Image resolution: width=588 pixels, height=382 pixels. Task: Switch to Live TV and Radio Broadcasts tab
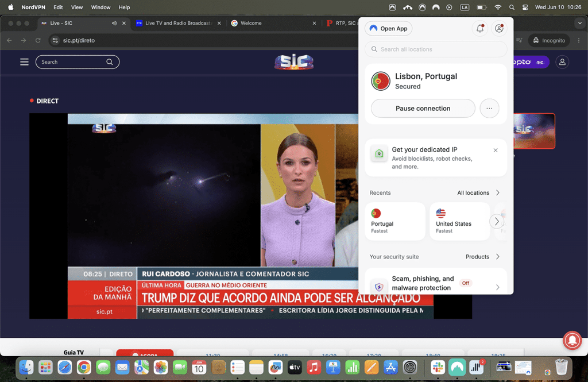click(x=178, y=23)
